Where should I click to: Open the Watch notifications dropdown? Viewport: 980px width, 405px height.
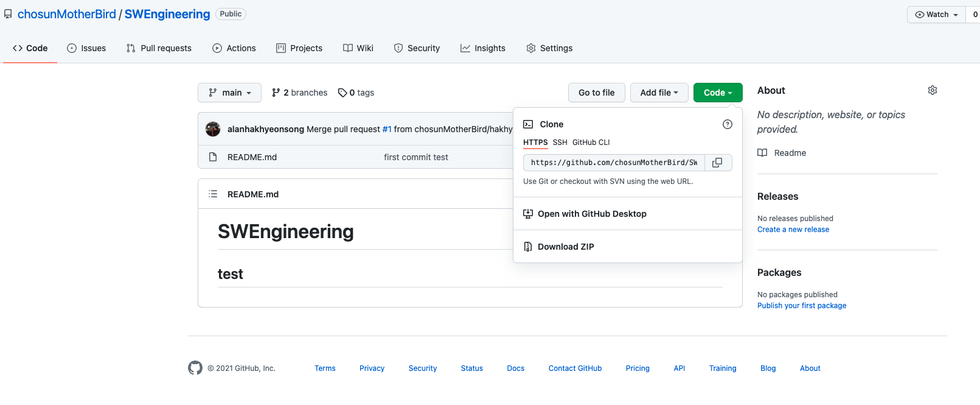[936, 15]
